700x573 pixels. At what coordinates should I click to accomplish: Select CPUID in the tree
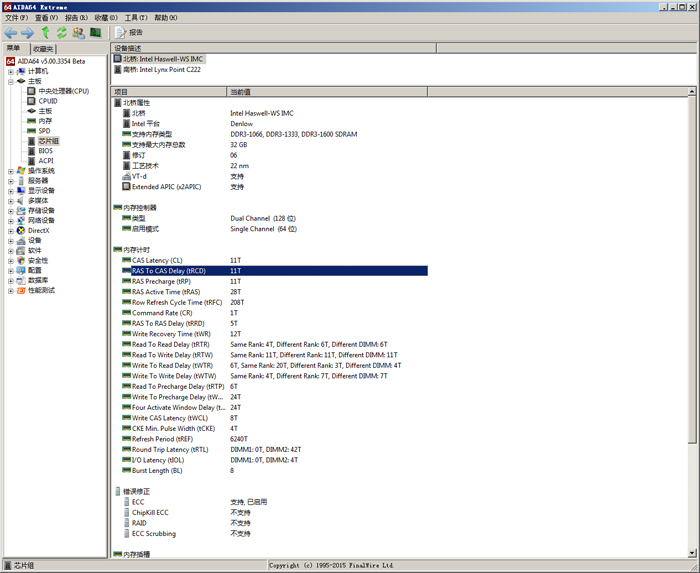tap(48, 101)
